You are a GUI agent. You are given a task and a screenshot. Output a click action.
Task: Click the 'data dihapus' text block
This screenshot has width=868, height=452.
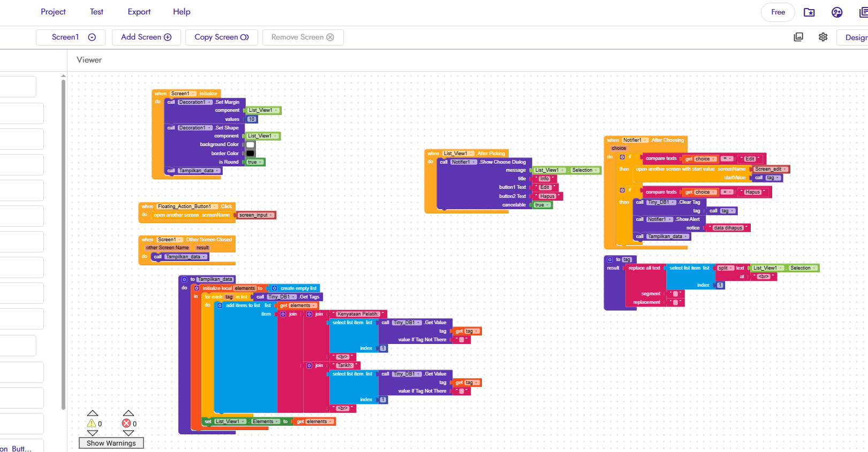click(x=728, y=228)
